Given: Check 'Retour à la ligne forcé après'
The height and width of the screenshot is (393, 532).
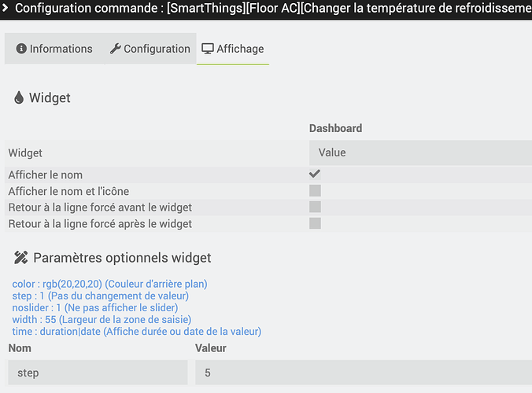Looking at the screenshot, I should [315, 223].
